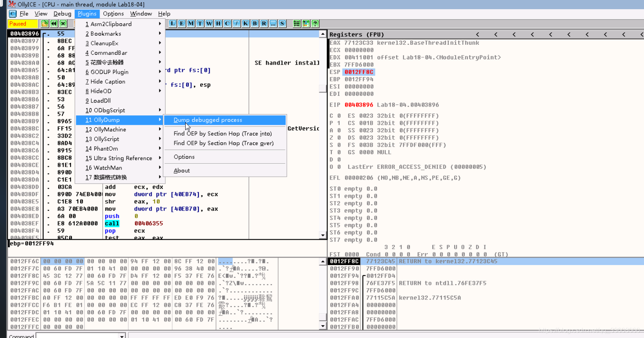644x338 pixels.
Task: Open the Debug menu
Action: [x=62, y=14]
